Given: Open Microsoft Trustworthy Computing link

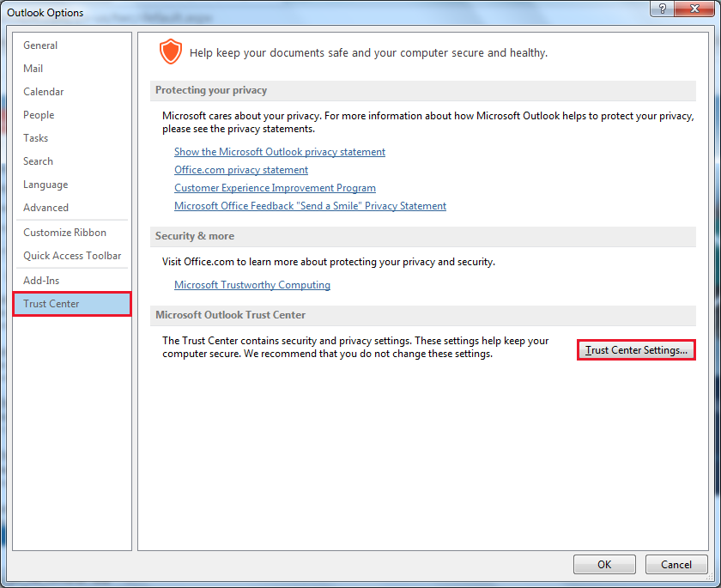Looking at the screenshot, I should point(252,285).
